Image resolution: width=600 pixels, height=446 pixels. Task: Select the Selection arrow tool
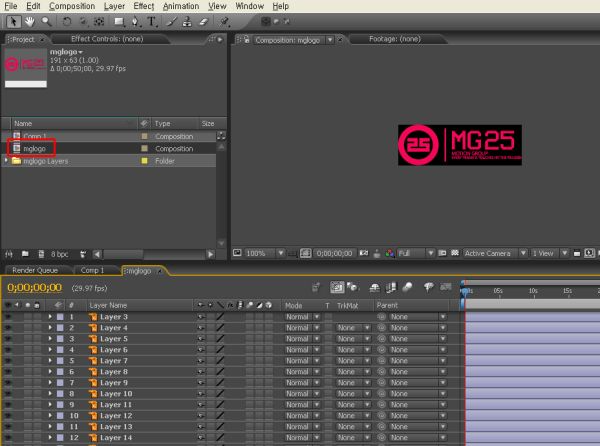pos(13,21)
